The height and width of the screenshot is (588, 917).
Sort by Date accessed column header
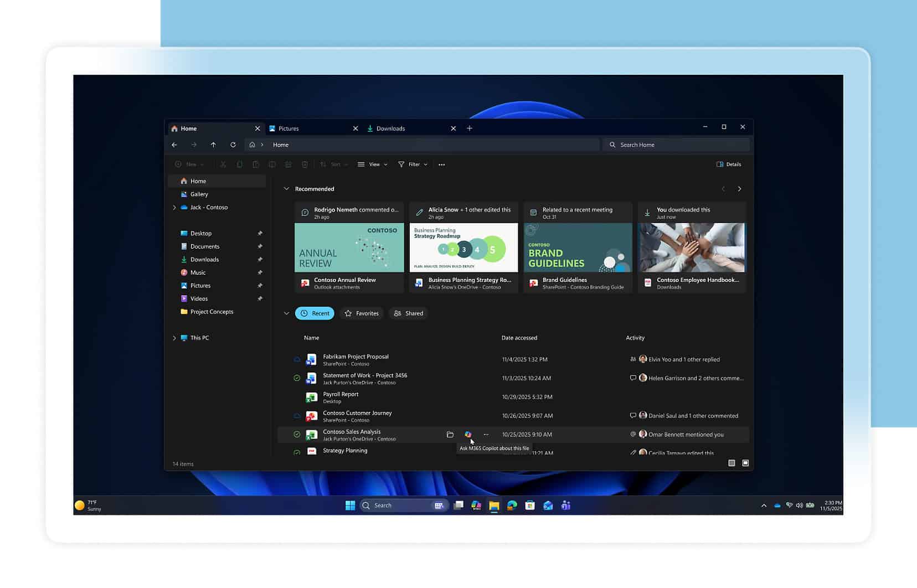coord(519,338)
